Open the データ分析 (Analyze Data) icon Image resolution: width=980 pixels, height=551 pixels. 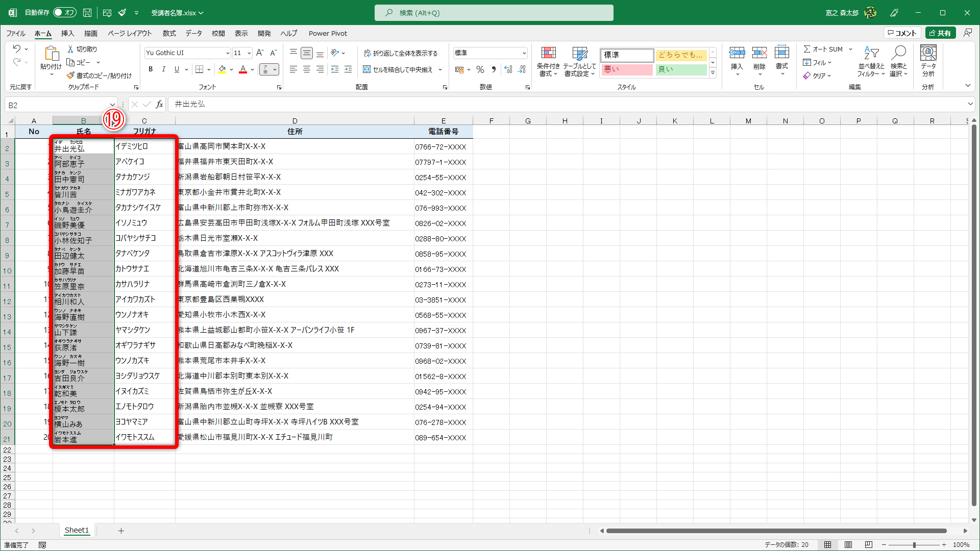[928, 59]
